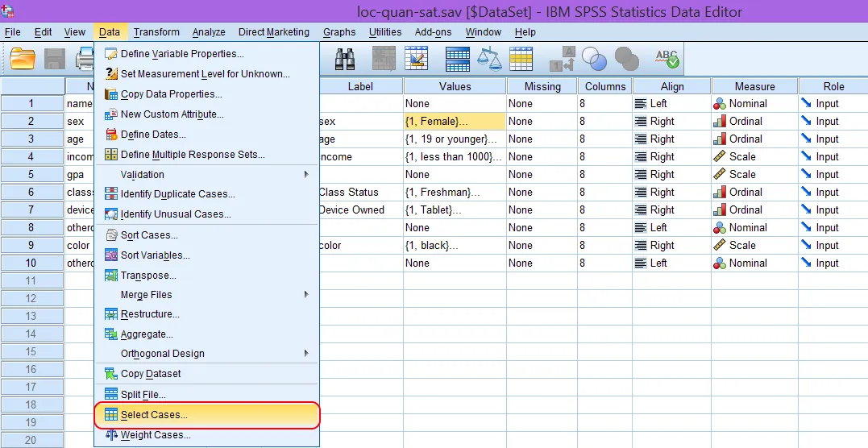This screenshot has width=868, height=448.
Task: Click the Input role arrow icon in row 10
Action: pyautogui.click(x=806, y=263)
